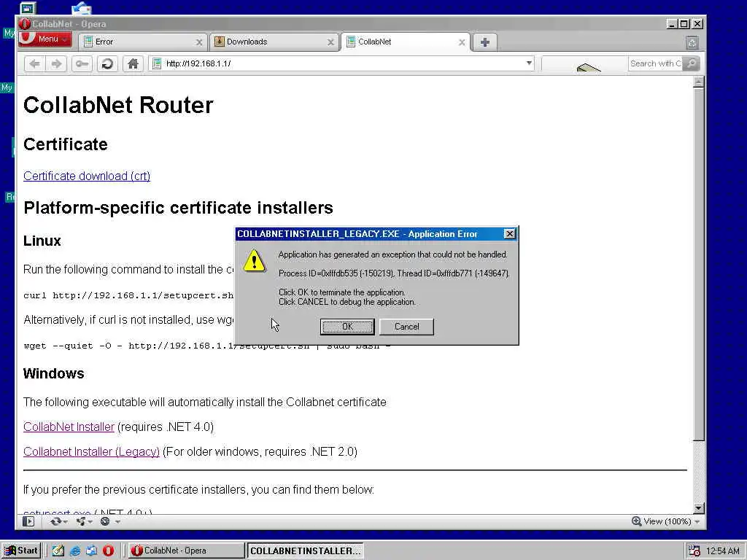Click the yellow warning icon in dialog
Image resolution: width=747 pixels, height=560 pixels.
point(255,260)
